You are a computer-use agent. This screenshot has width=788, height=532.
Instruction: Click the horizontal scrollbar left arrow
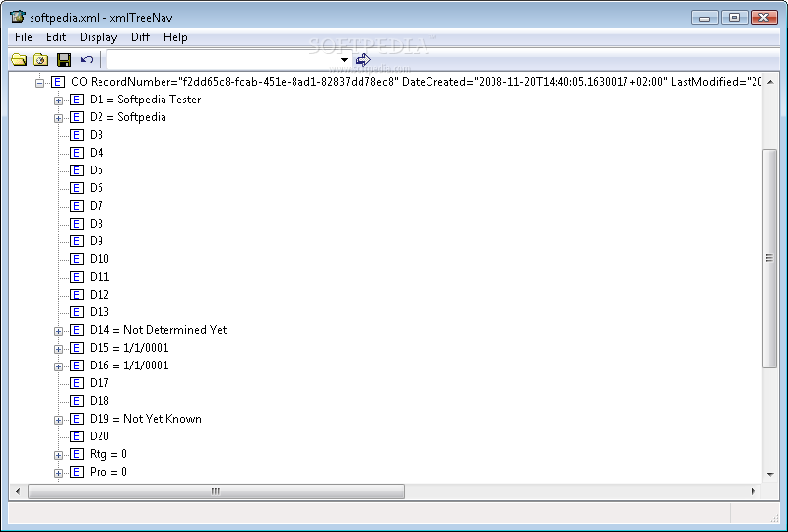point(18,491)
